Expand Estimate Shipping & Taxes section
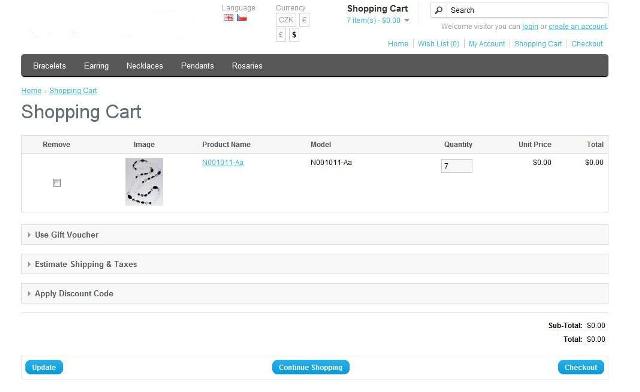This screenshot has width=640, height=392. [315, 264]
